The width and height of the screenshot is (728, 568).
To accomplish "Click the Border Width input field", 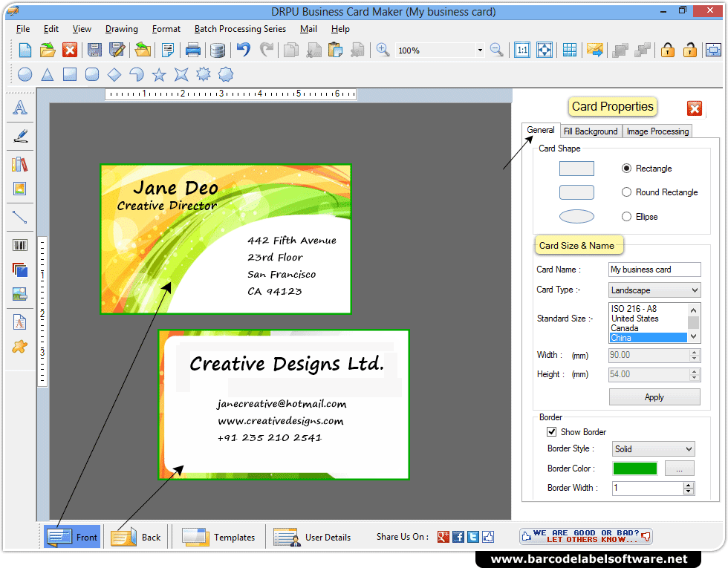I will click(x=648, y=489).
